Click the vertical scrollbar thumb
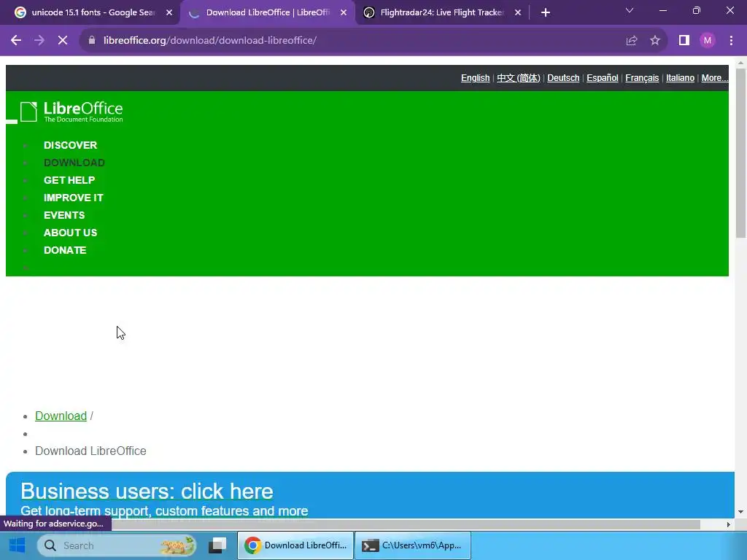 coord(740,152)
